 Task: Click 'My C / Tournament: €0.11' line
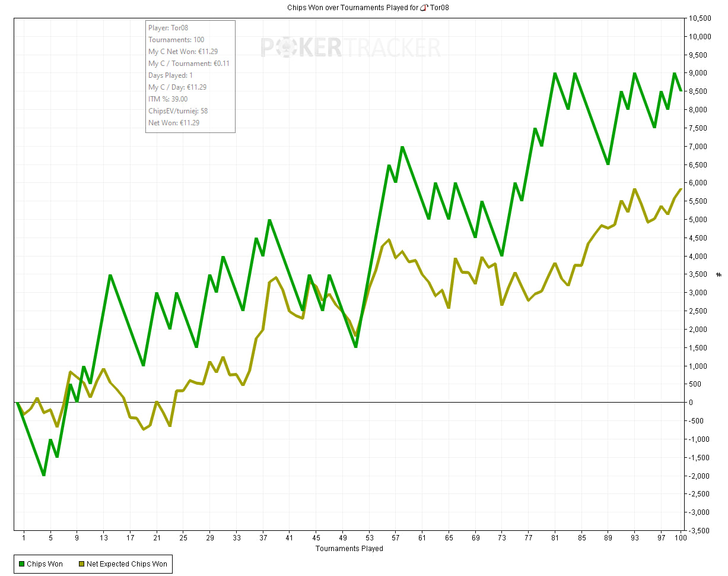[x=189, y=63]
